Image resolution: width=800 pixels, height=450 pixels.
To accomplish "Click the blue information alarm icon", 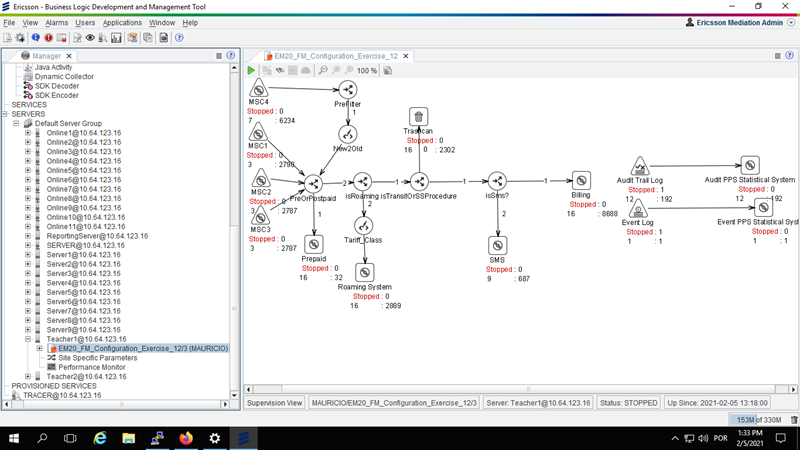I will click(x=36, y=38).
